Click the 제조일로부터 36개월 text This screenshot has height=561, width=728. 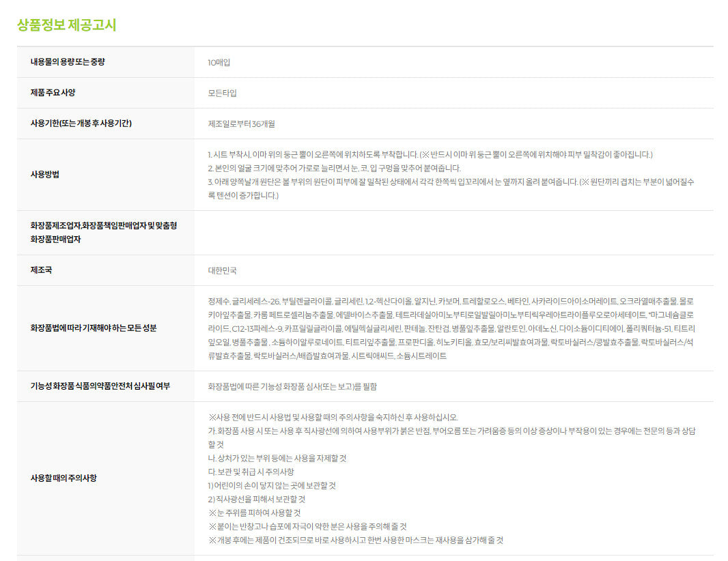point(242,124)
